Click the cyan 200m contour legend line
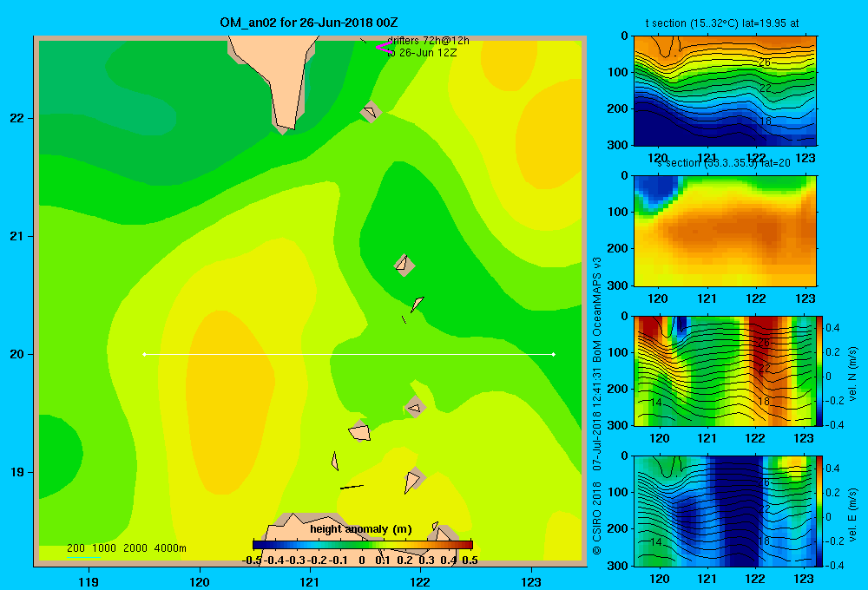This screenshot has height=590, width=868. [83, 557]
